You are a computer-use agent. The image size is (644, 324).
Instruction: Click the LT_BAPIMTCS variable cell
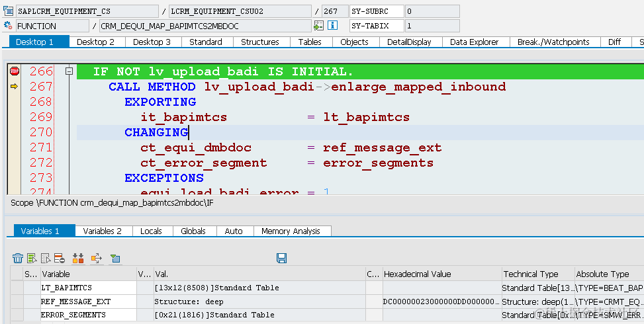coord(88,288)
